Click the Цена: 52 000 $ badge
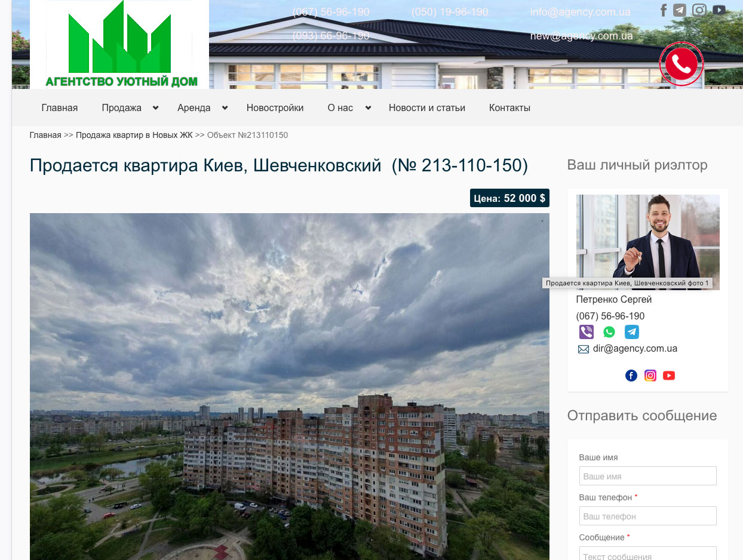 tap(509, 198)
